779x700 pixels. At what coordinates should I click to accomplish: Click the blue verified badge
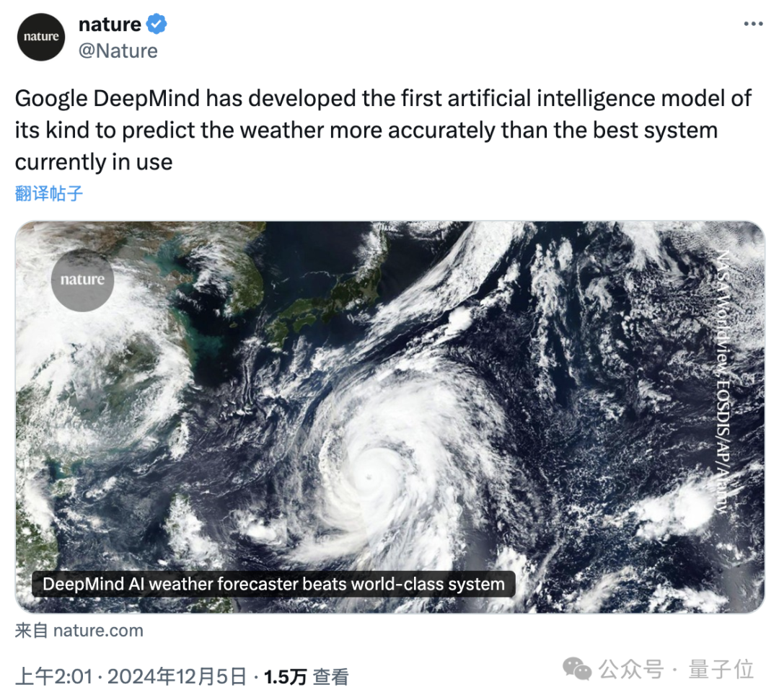pyautogui.click(x=157, y=25)
